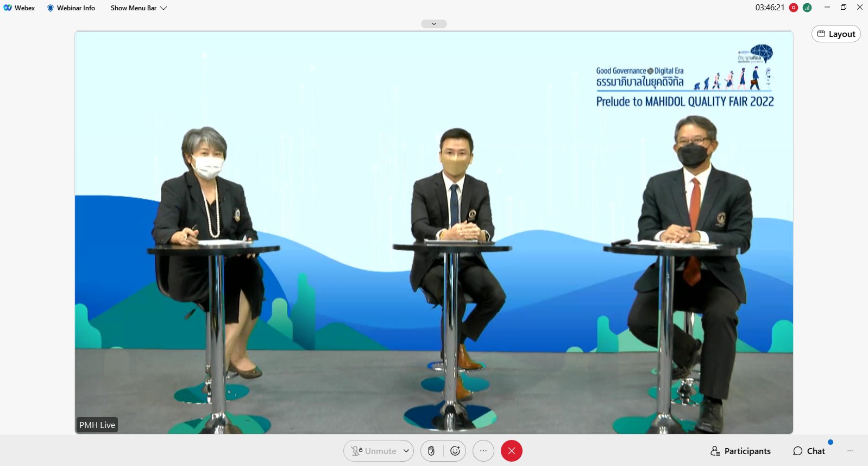
Task: Open the Layout options button
Action: pos(836,34)
